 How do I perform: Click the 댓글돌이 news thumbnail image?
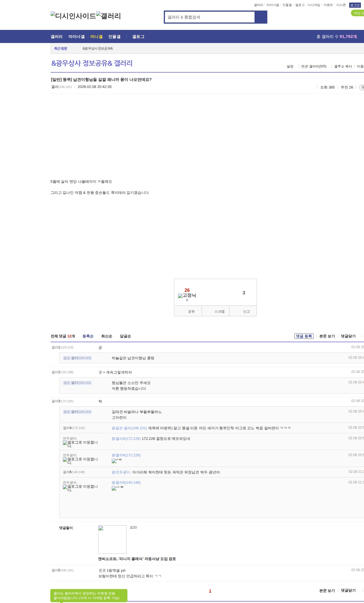point(112,539)
